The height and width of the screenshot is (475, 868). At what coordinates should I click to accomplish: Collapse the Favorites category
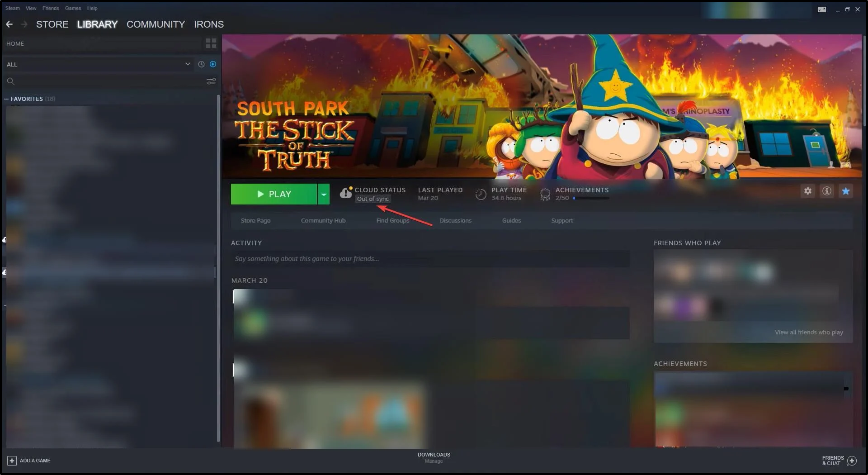6,99
